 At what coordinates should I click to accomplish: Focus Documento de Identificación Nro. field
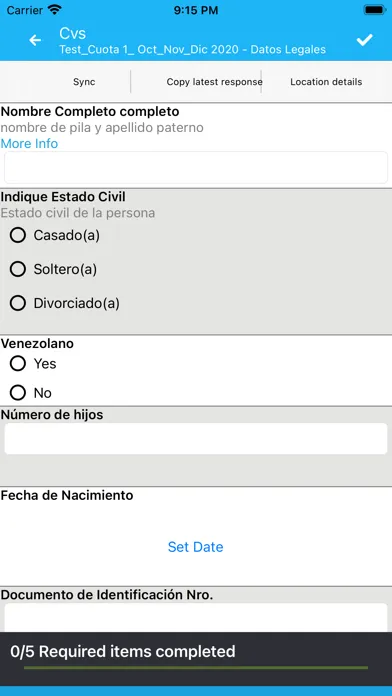coord(196,618)
